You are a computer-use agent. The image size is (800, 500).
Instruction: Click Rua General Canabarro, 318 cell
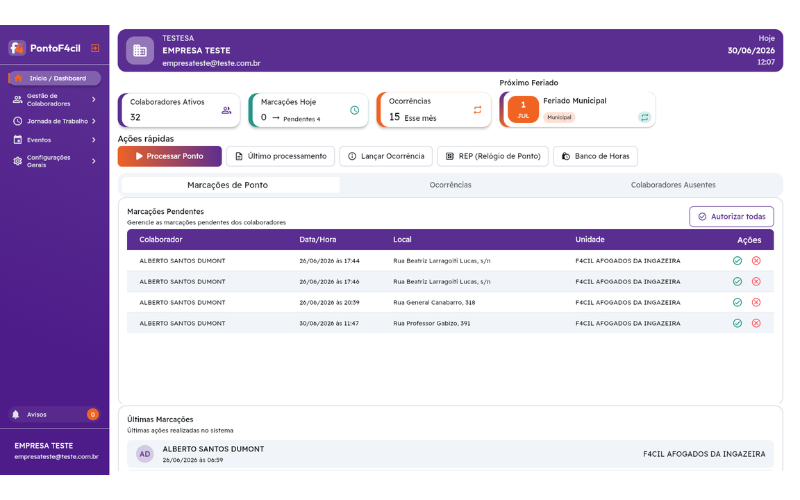point(434,303)
